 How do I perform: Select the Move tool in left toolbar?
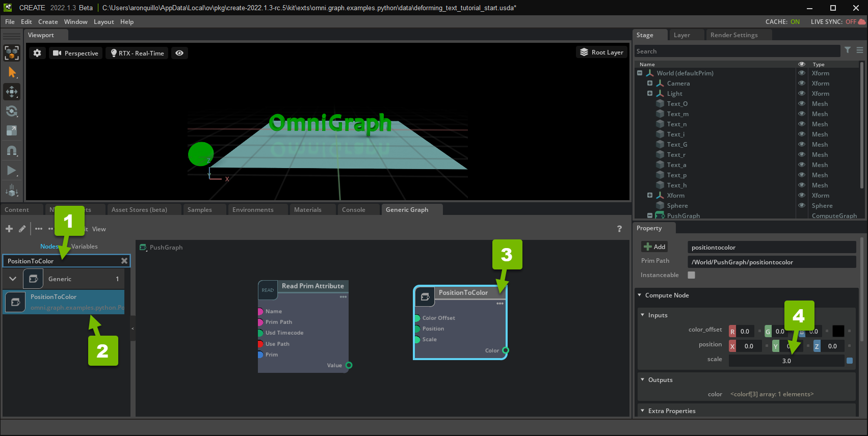(x=12, y=92)
